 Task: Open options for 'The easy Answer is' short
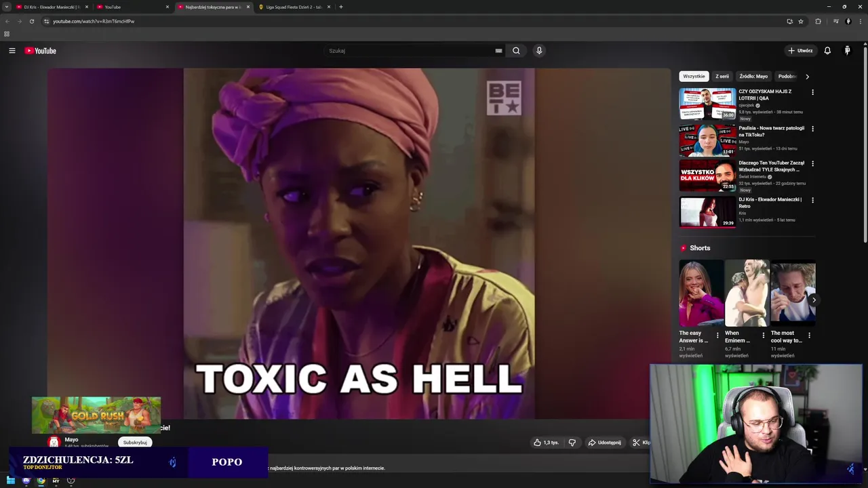[x=717, y=335]
